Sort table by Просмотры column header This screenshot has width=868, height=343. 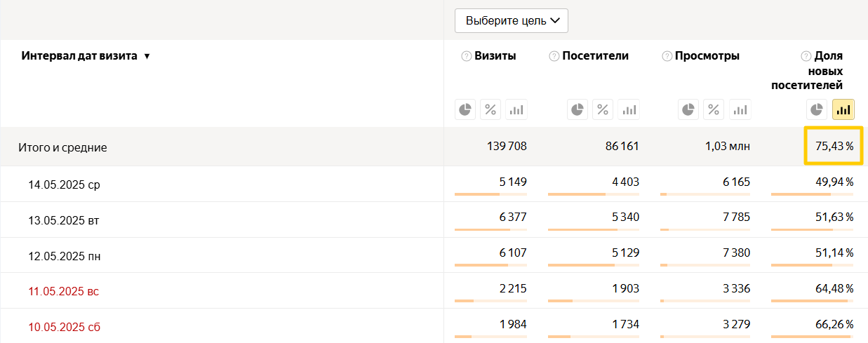click(x=707, y=56)
